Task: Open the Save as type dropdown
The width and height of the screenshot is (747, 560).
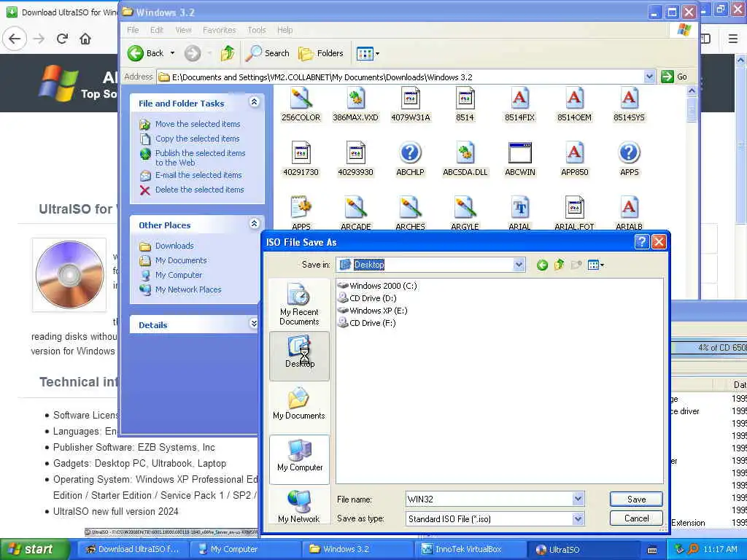Action: click(x=578, y=518)
